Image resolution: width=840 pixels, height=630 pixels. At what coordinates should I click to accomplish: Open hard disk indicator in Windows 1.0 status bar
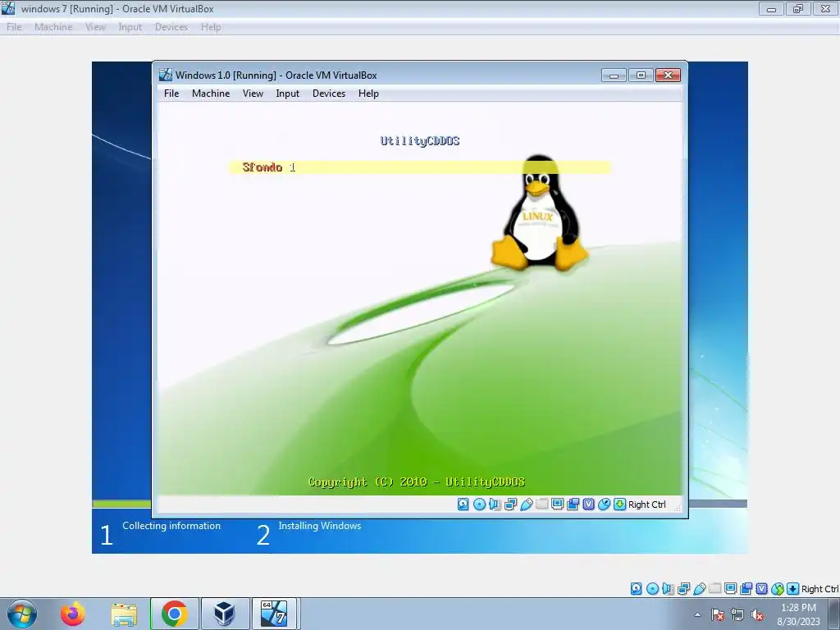pyautogui.click(x=463, y=504)
